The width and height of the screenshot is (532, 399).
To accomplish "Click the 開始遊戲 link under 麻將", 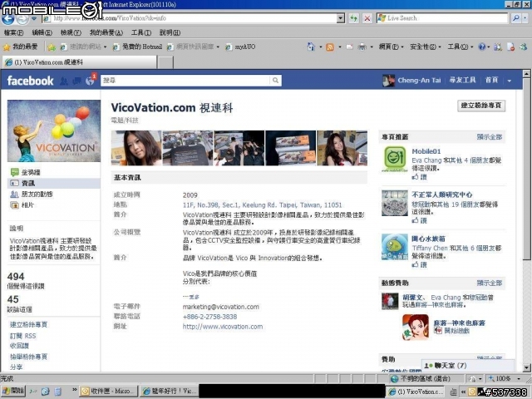I will (x=456, y=331).
